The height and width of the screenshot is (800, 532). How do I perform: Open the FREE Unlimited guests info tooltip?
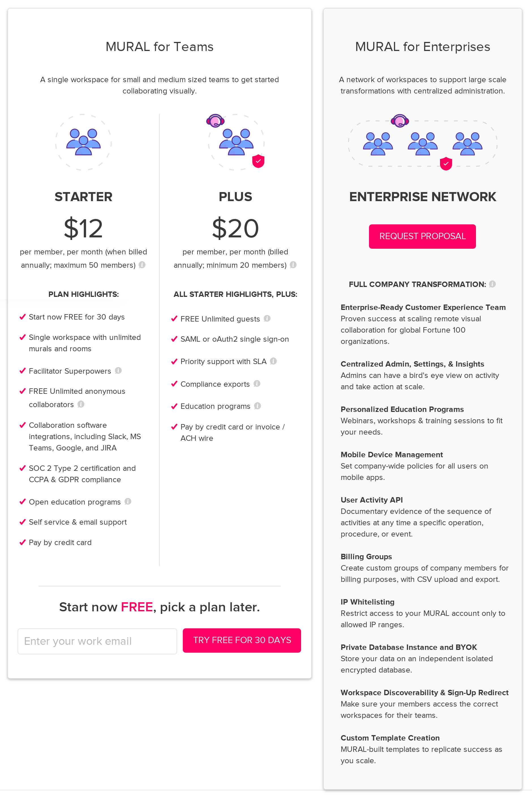click(x=267, y=319)
